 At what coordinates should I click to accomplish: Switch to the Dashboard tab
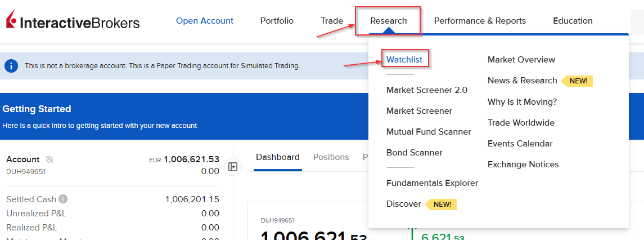[x=278, y=157]
